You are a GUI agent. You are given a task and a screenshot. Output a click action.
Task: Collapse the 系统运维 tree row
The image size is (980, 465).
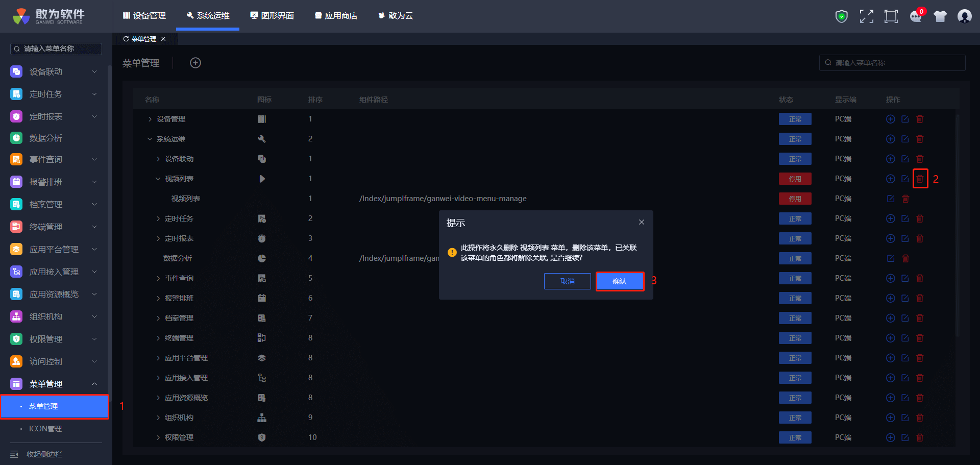click(x=150, y=139)
